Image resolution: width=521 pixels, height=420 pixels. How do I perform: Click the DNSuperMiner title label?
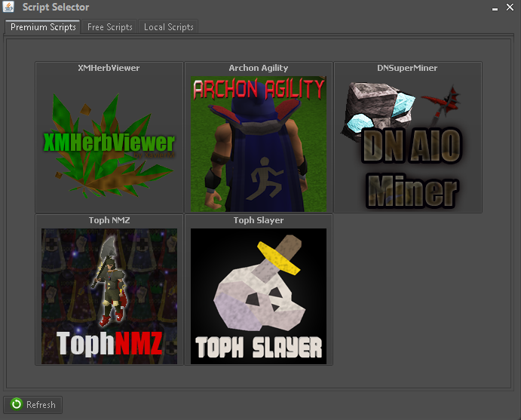(x=407, y=68)
